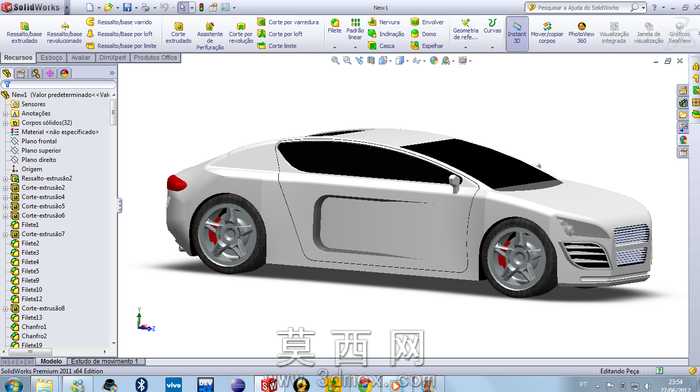Choose the Nervura command
Viewport: 700px width, 392px height.
[x=384, y=22]
